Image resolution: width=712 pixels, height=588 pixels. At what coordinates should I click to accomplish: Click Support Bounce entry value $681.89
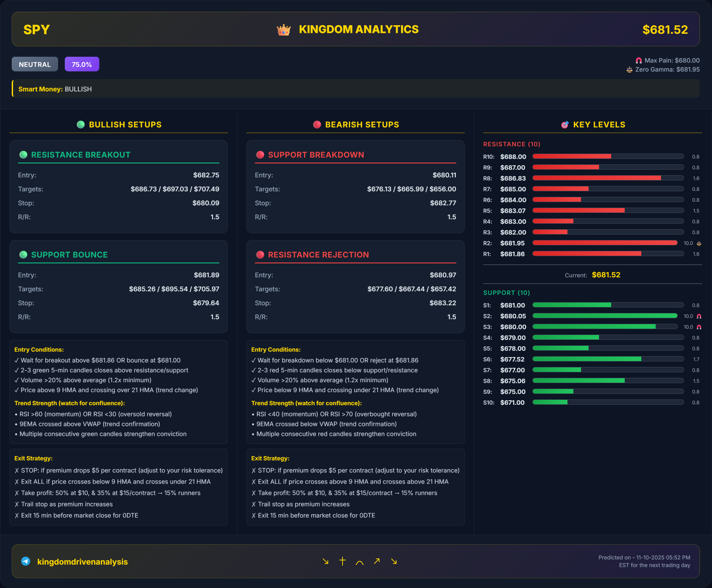click(x=207, y=275)
